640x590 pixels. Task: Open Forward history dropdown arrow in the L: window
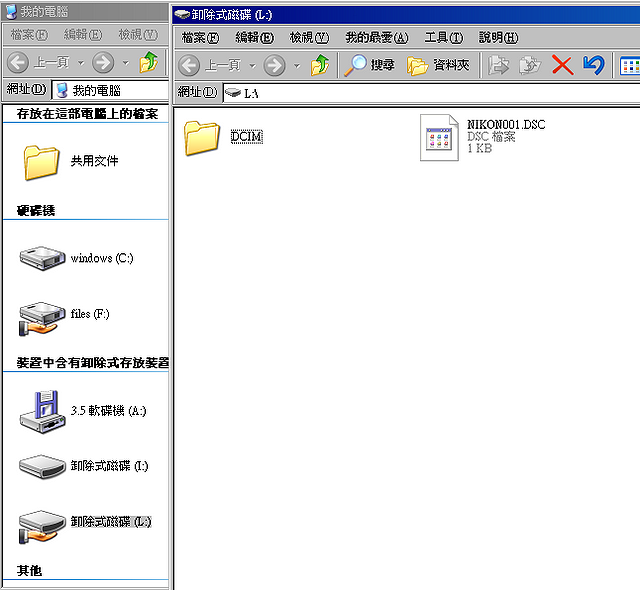(x=297, y=66)
